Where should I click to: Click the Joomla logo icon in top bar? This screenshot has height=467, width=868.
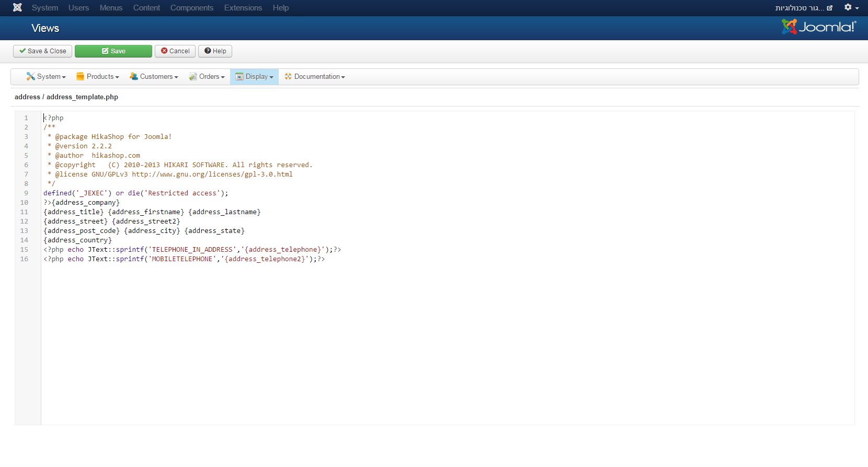point(17,8)
